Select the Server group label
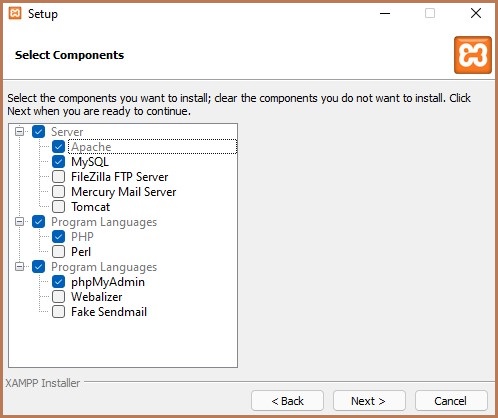The width and height of the screenshot is (498, 418). pyautogui.click(x=67, y=132)
